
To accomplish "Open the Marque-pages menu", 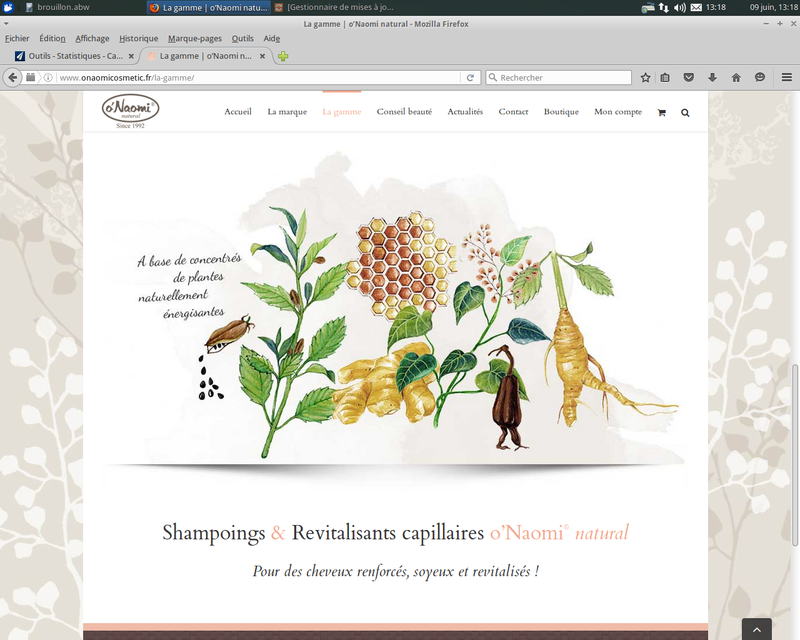I will pyautogui.click(x=195, y=38).
